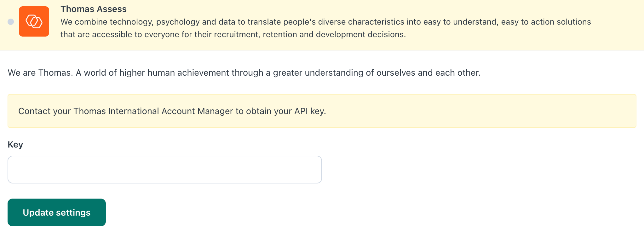Click the Key field label
The width and height of the screenshot is (644, 232).
point(15,145)
